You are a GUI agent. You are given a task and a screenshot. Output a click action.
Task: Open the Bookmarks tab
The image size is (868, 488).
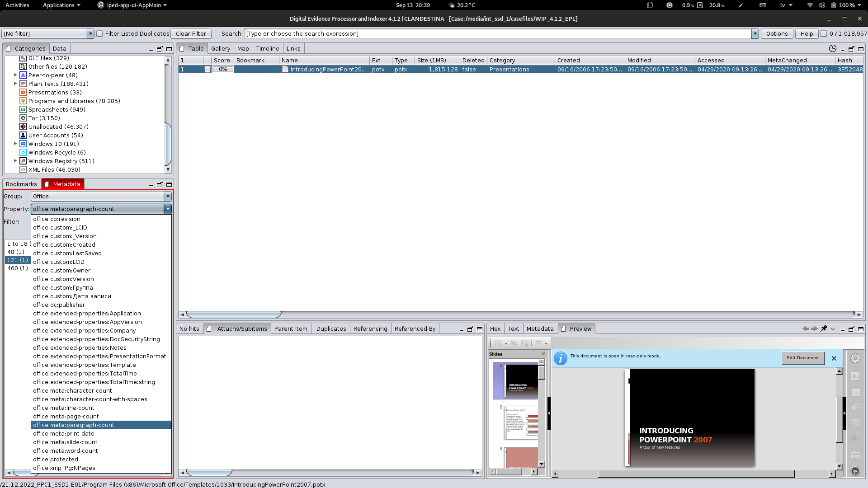click(x=21, y=184)
